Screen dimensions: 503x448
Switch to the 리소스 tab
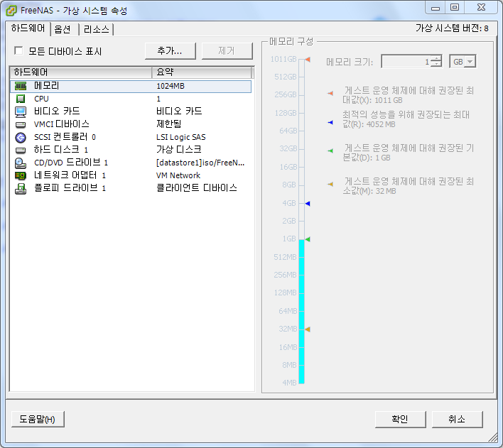[x=96, y=30]
